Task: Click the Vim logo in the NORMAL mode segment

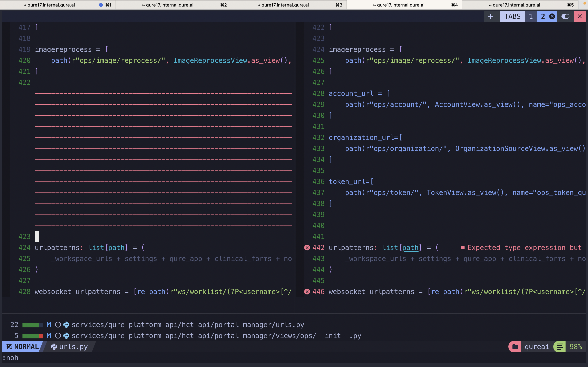Action: click(9, 346)
